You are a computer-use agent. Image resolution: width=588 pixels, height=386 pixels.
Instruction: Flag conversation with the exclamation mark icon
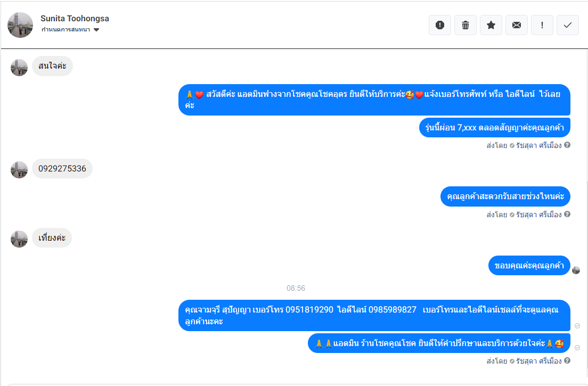[542, 25]
